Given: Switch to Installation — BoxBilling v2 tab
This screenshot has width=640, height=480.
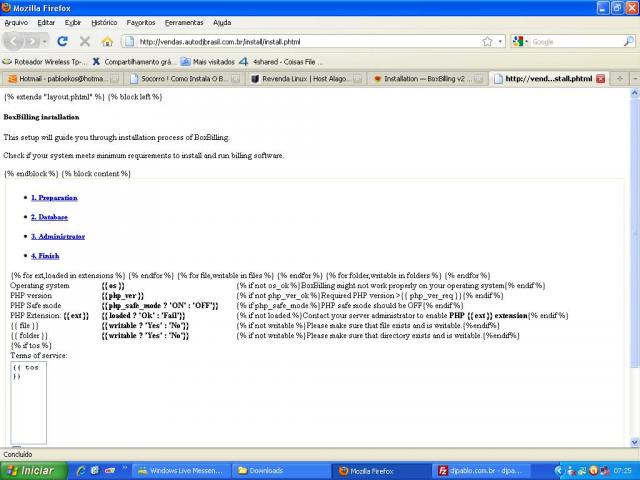Looking at the screenshot, I should pyautogui.click(x=428, y=79).
